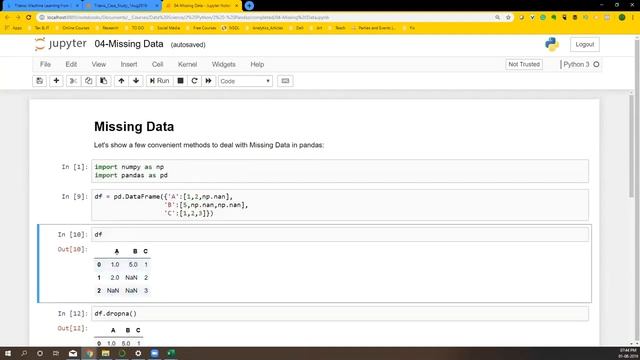Open Windows taskbar search
The width and height of the screenshot is (640, 360).
pyautogui.click(x=24, y=353)
